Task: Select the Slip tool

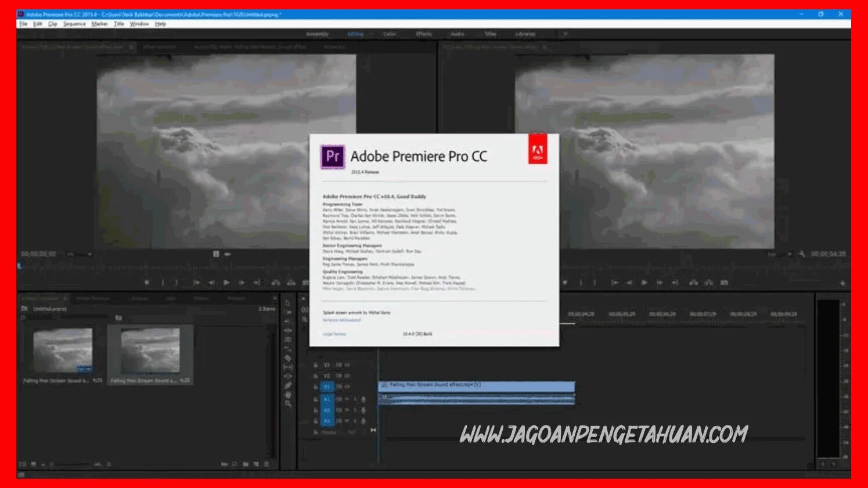Action: click(288, 367)
